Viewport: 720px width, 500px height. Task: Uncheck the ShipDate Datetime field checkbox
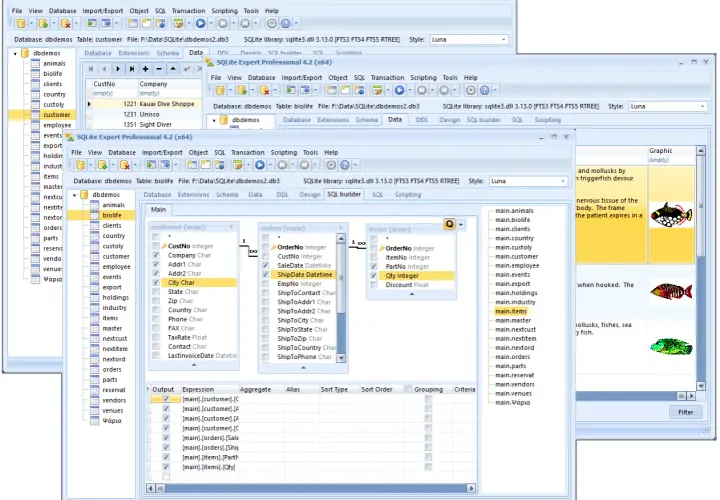(265, 275)
